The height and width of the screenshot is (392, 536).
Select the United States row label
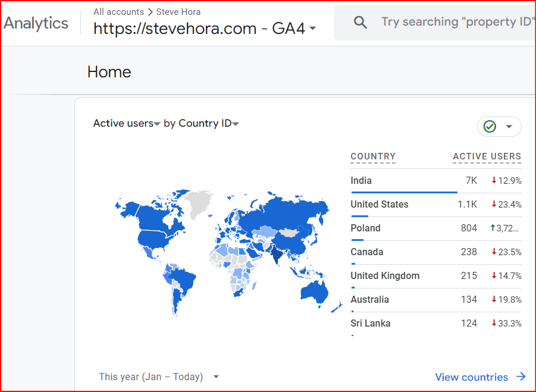tap(380, 205)
